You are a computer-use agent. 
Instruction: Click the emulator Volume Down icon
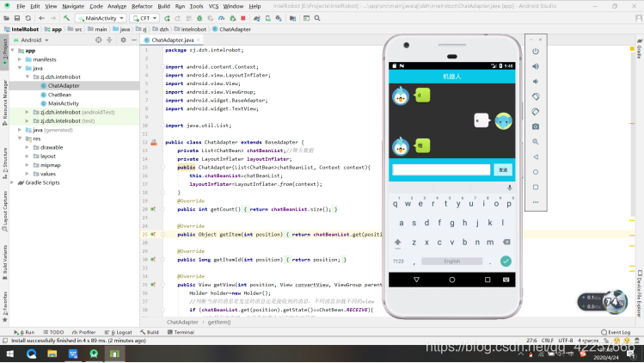click(x=536, y=82)
